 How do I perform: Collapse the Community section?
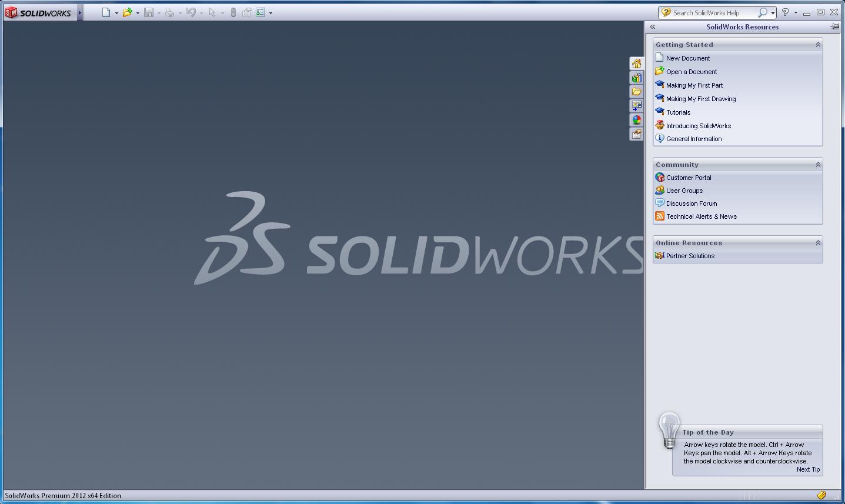click(817, 165)
